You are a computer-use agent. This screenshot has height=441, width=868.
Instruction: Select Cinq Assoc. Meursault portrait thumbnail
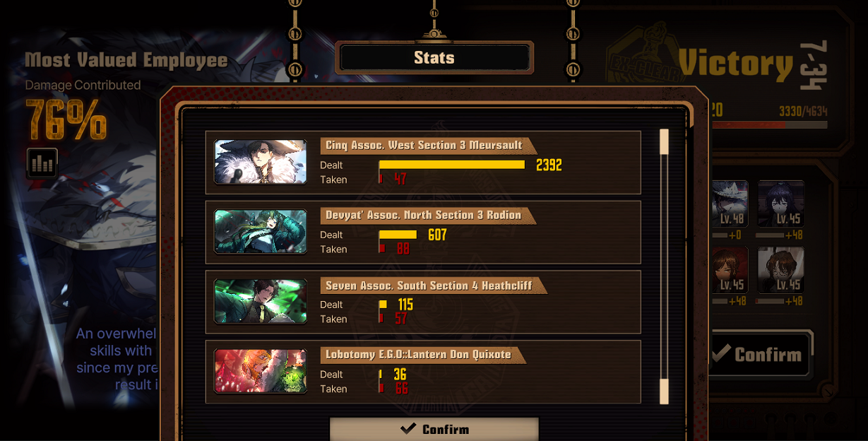tap(261, 162)
